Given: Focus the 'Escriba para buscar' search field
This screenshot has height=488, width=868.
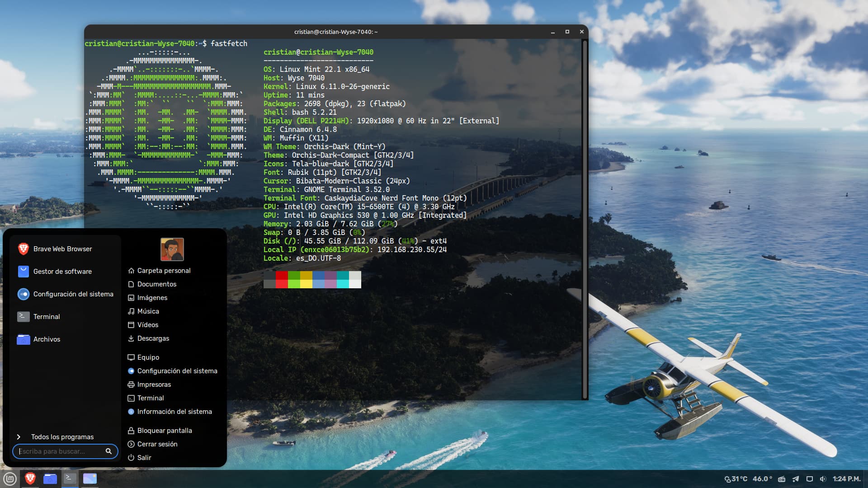Looking at the screenshot, I should (x=65, y=451).
